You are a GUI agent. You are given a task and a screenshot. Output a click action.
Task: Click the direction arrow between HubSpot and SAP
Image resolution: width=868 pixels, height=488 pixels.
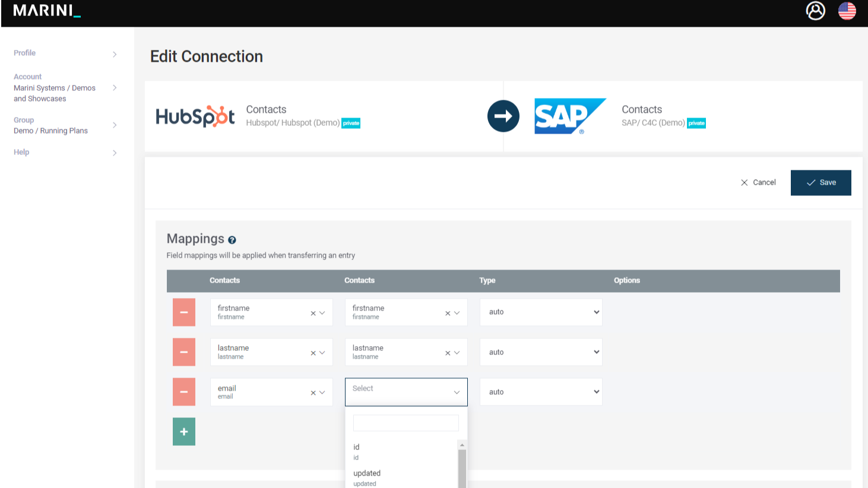(503, 116)
